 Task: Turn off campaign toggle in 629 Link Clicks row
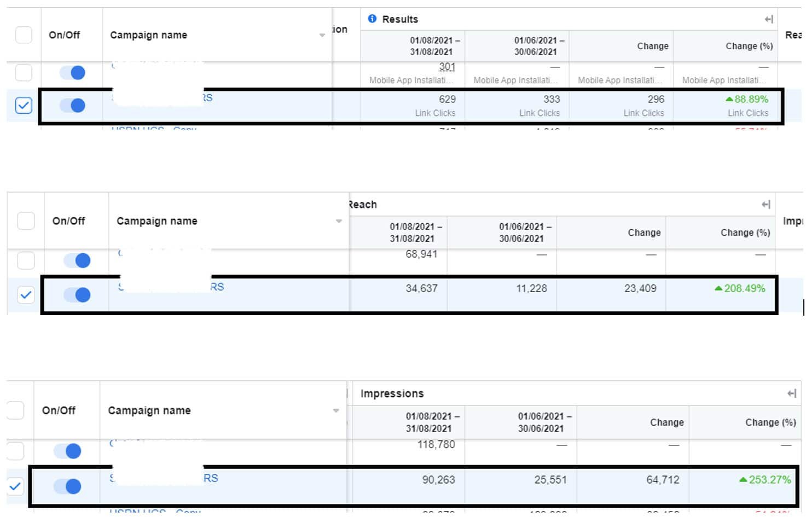pos(72,105)
